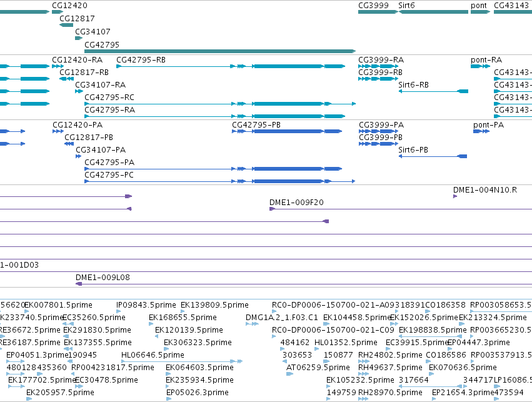Click protein label CG3999-PA
532x402 pixels.
[x=381, y=125]
